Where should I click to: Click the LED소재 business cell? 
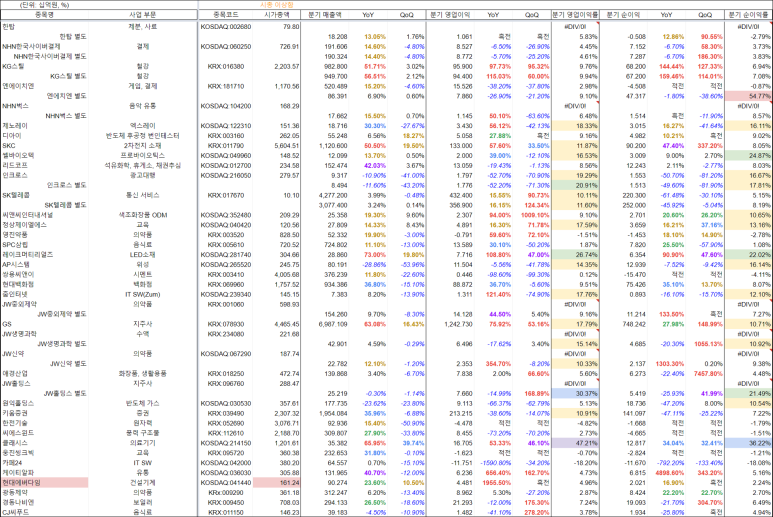pyautogui.click(x=142, y=255)
